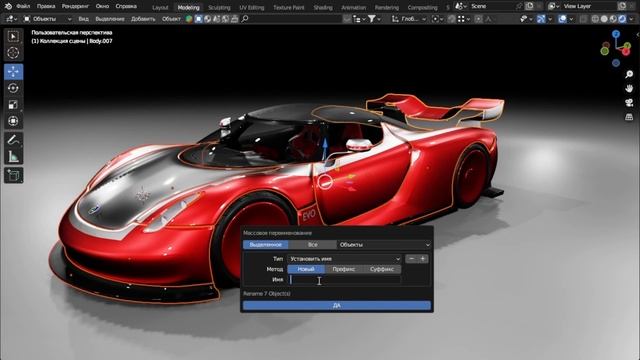Select the Select Box tool
This screenshot has height=360, width=640.
(x=13, y=36)
